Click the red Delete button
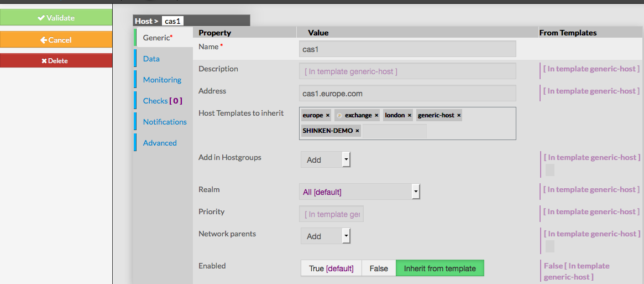The image size is (644, 284). click(56, 61)
